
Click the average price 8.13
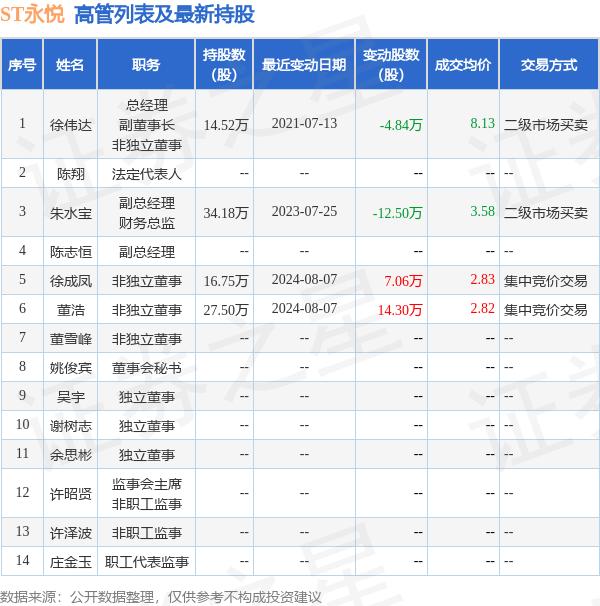pos(482,123)
